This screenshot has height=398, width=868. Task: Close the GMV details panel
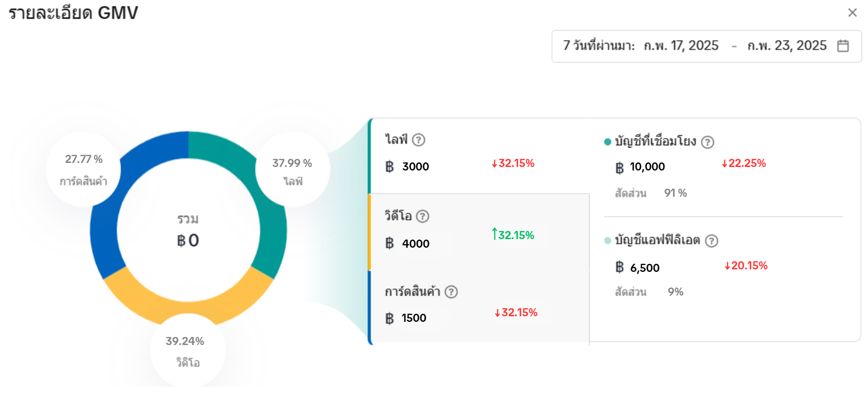tap(852, 13)
